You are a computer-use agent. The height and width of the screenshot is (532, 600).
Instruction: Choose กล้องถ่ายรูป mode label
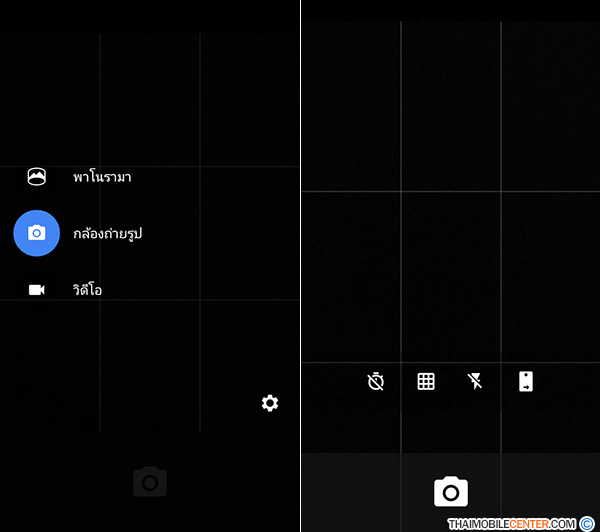[108, 233]
